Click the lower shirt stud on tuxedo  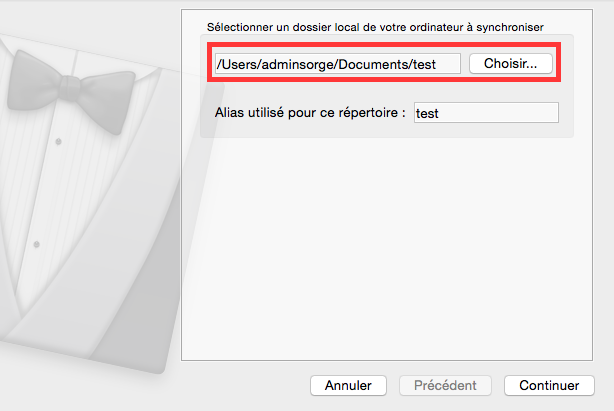(38, 242)
